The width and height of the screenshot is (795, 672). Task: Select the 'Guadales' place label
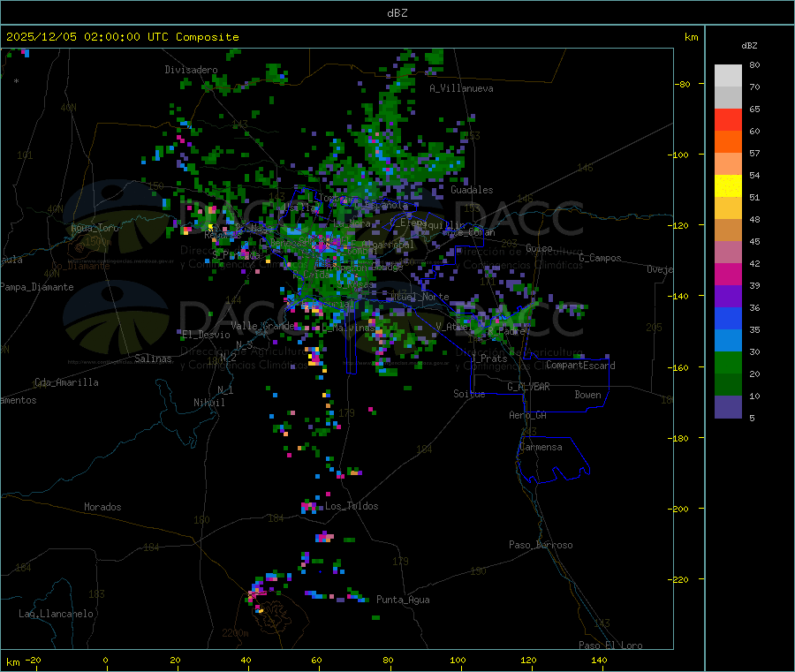[x=472, y=190]
